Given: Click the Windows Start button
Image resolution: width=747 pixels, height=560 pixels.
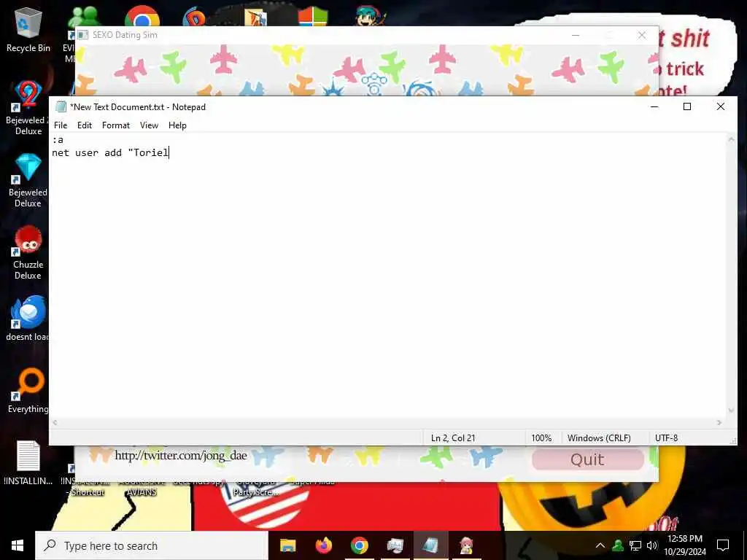Looking at the screenshot, I should (18, 545).
